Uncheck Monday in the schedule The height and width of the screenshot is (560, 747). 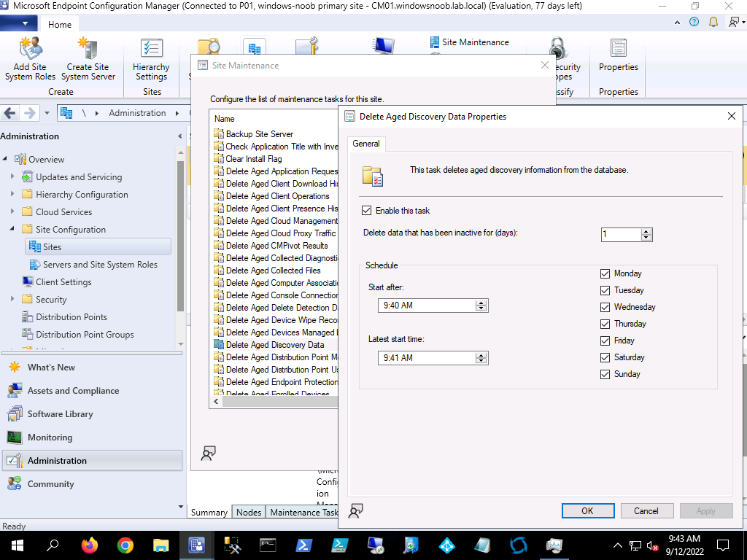(605, 274)
